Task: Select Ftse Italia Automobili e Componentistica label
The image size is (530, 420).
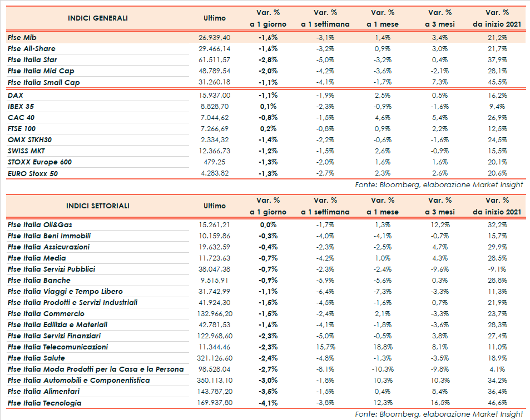Action: click(x=78, y=381)
